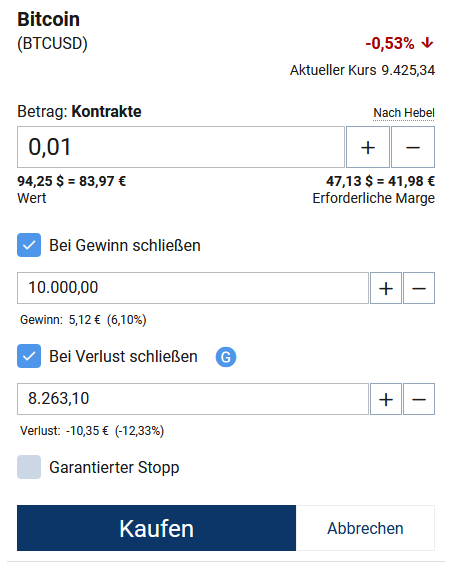The width and height of the screenshot is (461, 573).
Task: Uncheck Bei Gewinn schließen checkbox
Action: pos(29,245)
